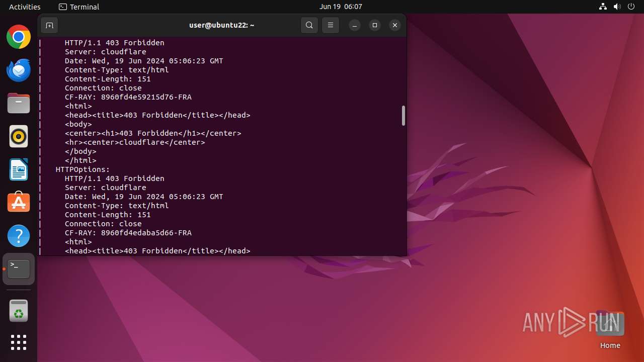
Task: Click the <body> line in terminal output
Action: [x=78, y=124]
